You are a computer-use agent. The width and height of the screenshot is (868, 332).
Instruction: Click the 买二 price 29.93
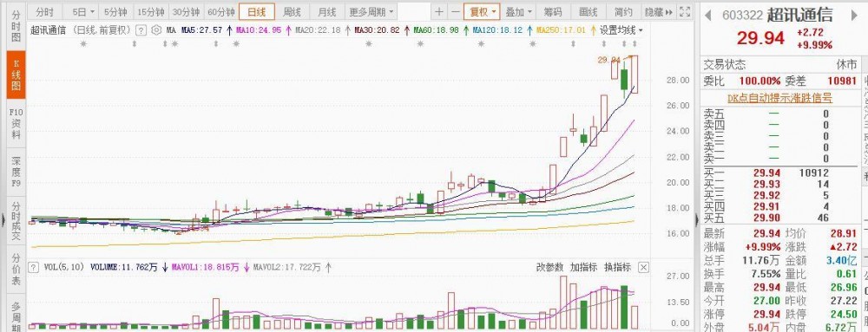click(766, 184)
